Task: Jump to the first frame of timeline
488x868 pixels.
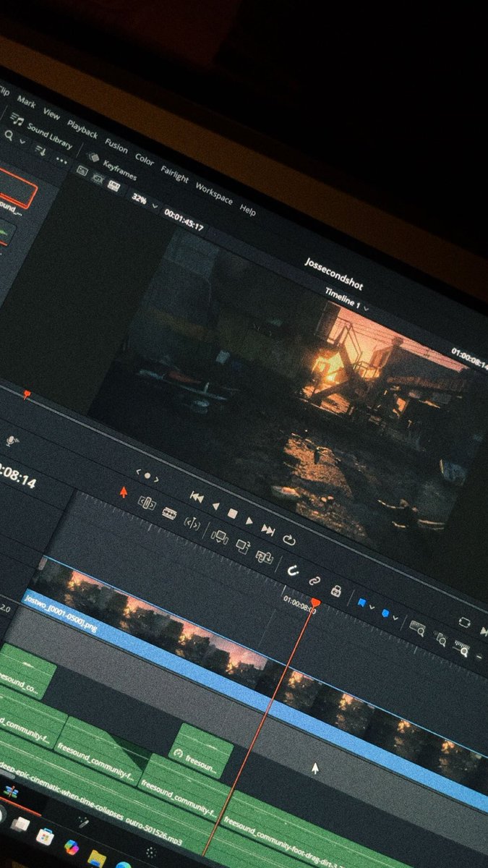Action: 196,496
